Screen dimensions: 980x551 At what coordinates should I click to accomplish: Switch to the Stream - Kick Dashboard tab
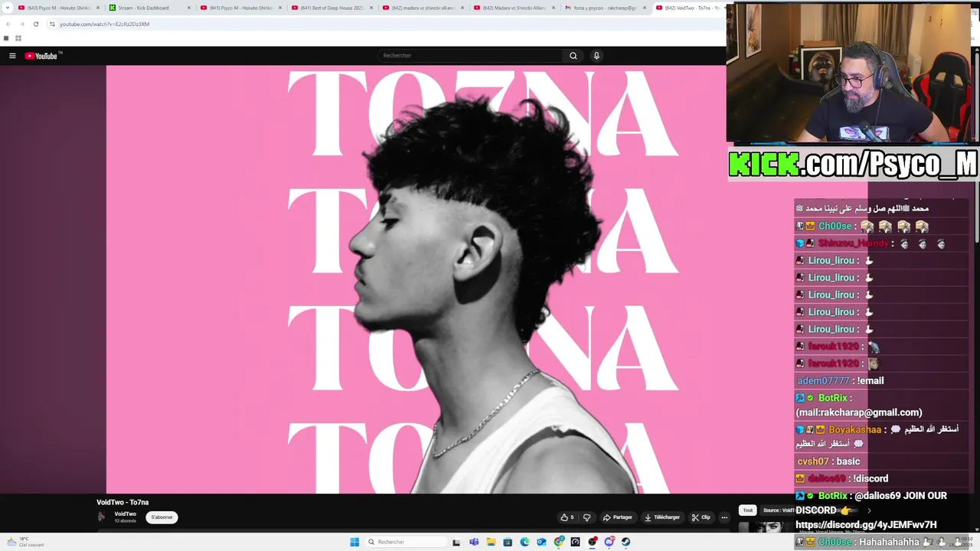click(149, 8)
